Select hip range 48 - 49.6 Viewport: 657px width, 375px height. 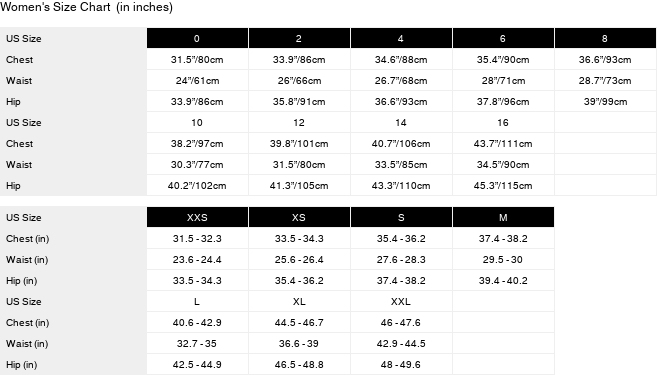[401, 364]
